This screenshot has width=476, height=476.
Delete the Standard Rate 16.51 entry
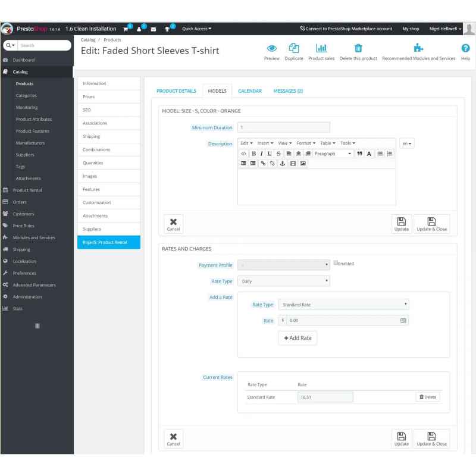tap(427, 397)
